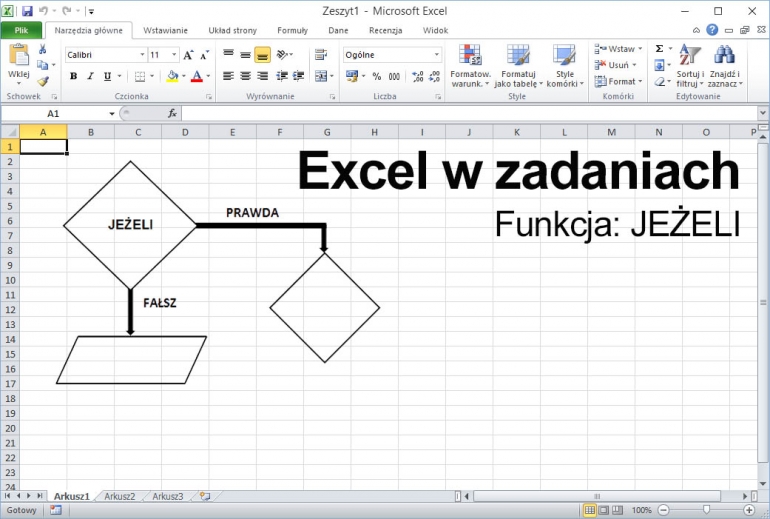Click the Borders icon in Czcionka group
Image resolution: width=770 pixels, height=519 pixels.
click(x=140, y=76)
